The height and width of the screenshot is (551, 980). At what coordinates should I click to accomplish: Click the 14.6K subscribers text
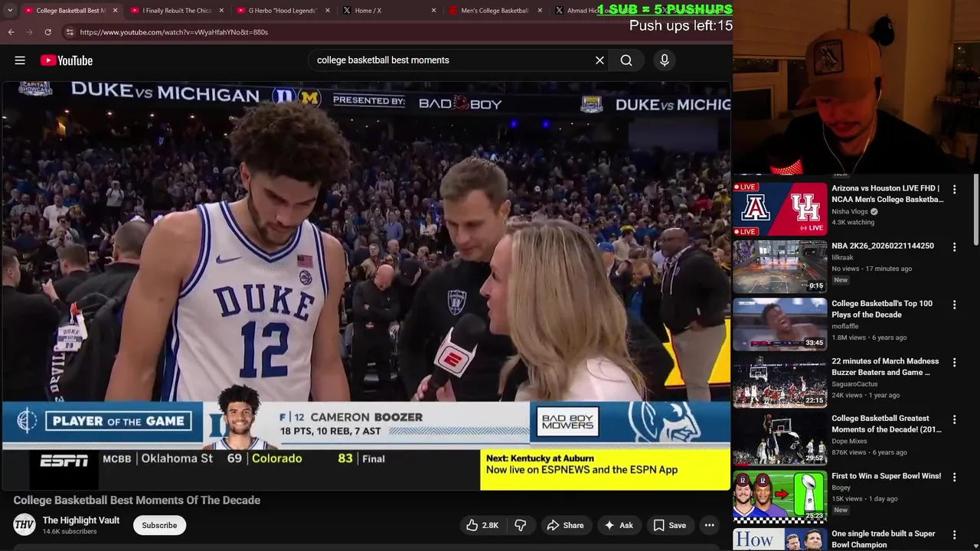[x=70, y=531]
